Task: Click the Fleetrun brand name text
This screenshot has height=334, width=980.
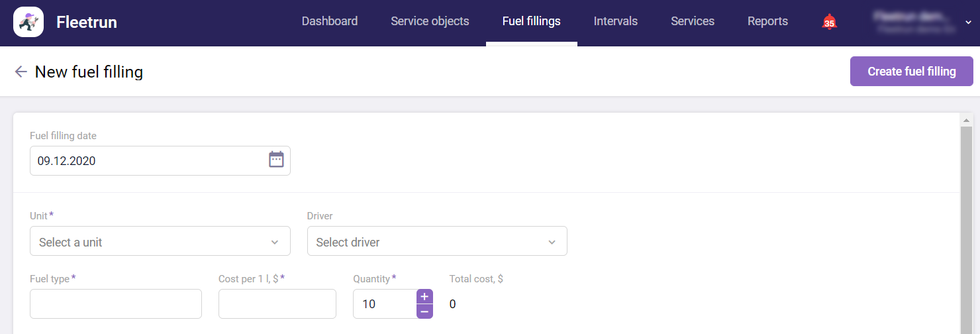Action: click(87, 23)
